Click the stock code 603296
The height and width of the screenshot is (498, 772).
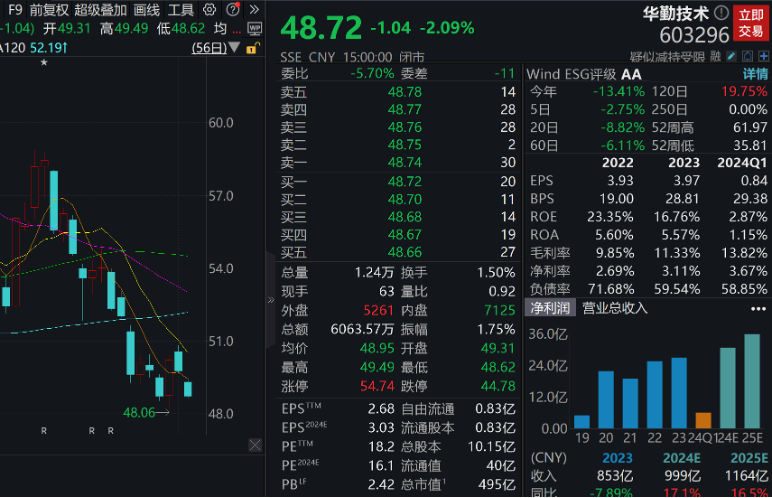click(694, 35)
